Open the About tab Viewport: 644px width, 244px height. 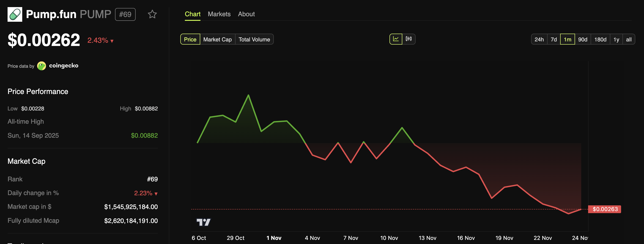pyautogui.click(x=246, y=14)
